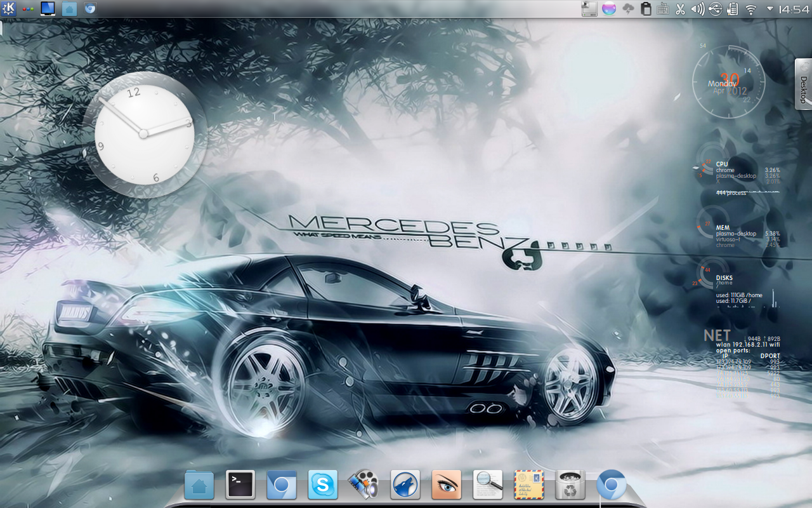Viewport: 812px width, 508px height.
Task: Open the home folder in the dock
Action: click(199, 485)
